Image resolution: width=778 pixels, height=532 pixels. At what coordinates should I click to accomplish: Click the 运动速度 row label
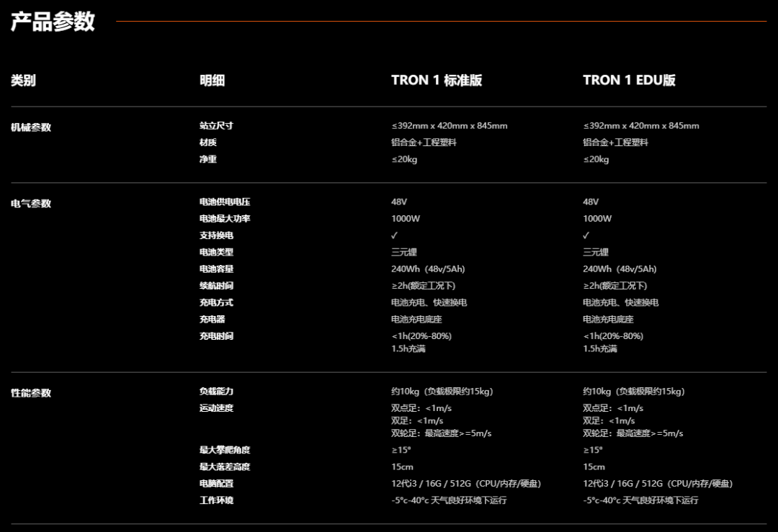click(x=216, y=409)
